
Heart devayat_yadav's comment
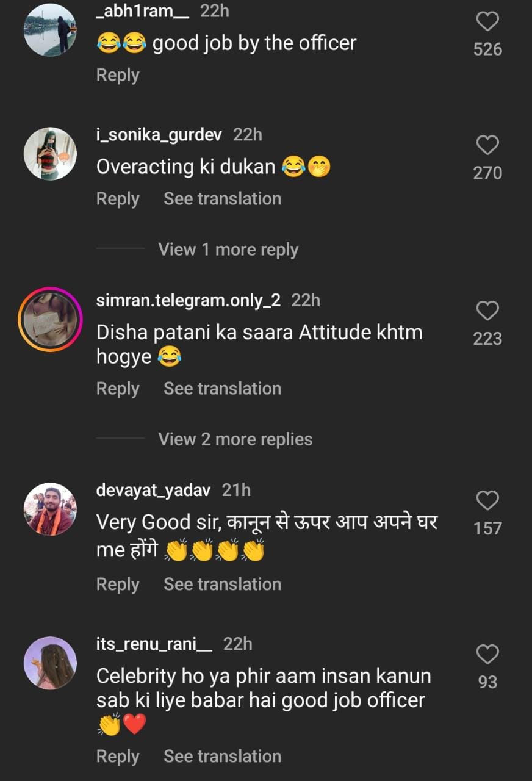(x=487, y=501)
